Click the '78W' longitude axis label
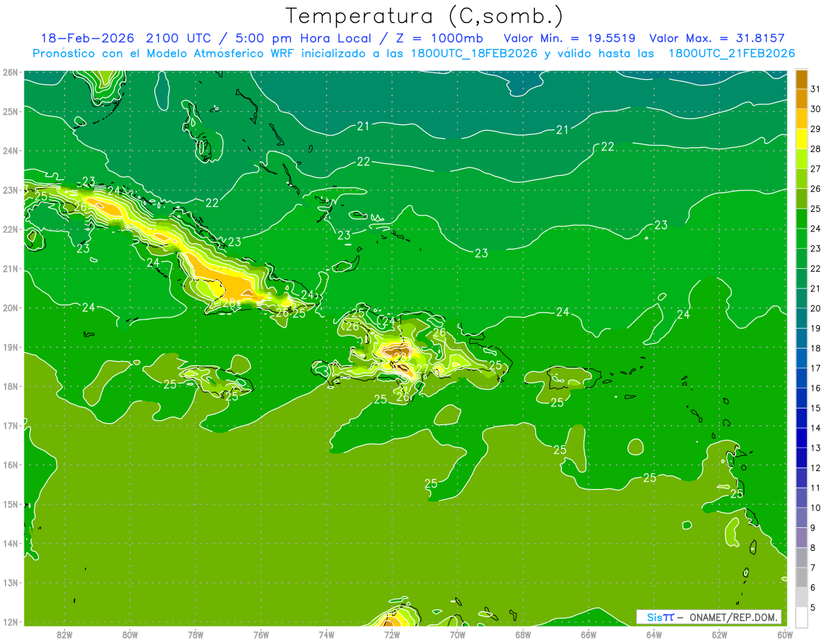The image size is (834, 644). coord(195,634)
